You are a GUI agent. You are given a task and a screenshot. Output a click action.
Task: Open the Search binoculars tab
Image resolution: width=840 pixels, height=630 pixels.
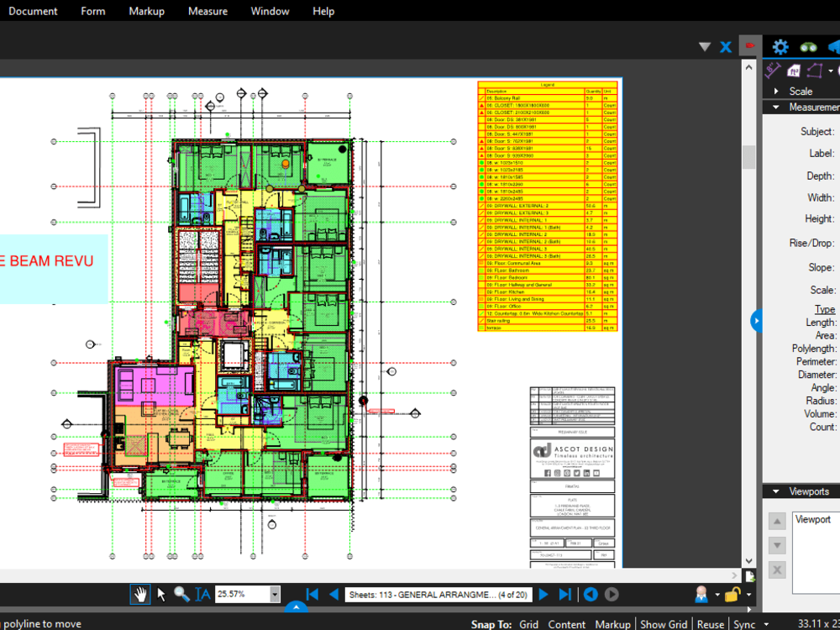pyautogui.click(x=808, y=47)
